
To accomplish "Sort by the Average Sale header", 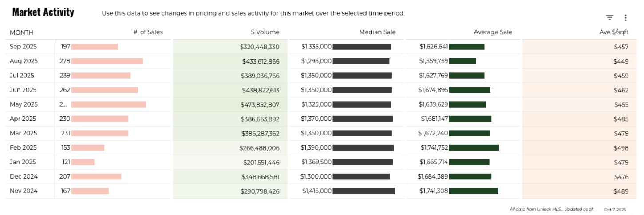I will coord(493,32).
